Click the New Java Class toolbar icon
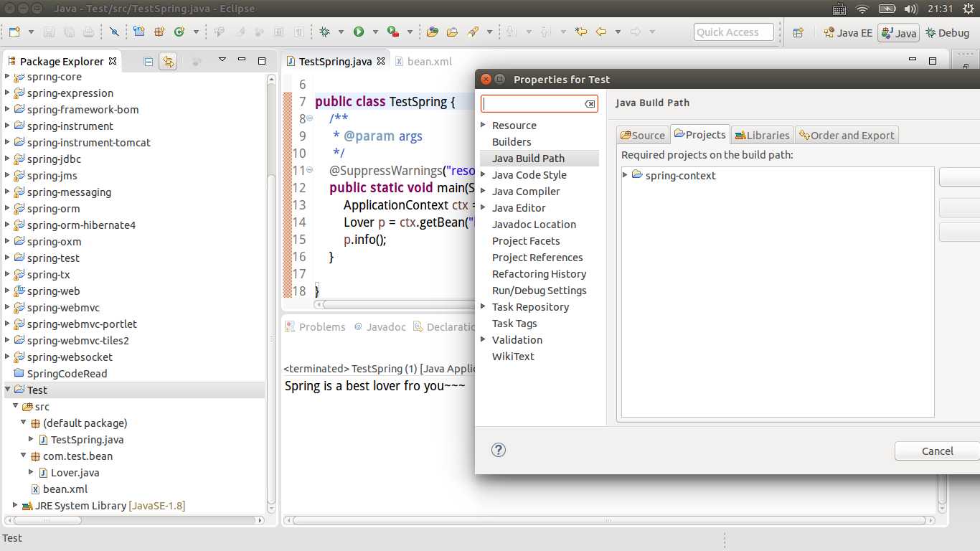Image resolution: width=980 pixels, height=551 pixels. [179, 32]
